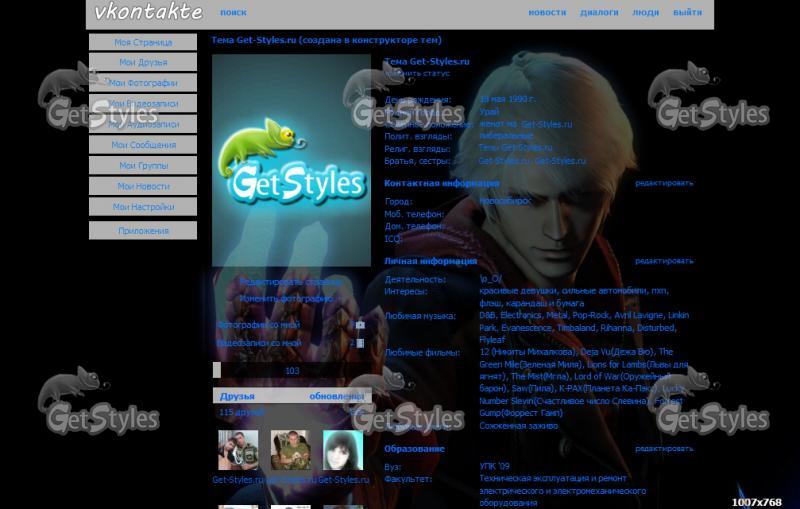Open Моя Страница in the sidebar
Viewport: 800px width, 509px height.
[x=143, y=42]
